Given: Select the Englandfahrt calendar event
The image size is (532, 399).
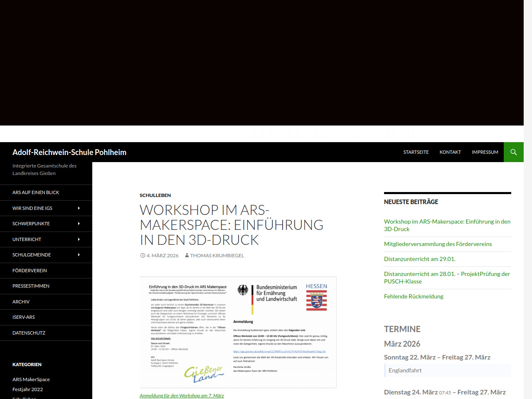Looking at the screenshot, I should (405, 370).
